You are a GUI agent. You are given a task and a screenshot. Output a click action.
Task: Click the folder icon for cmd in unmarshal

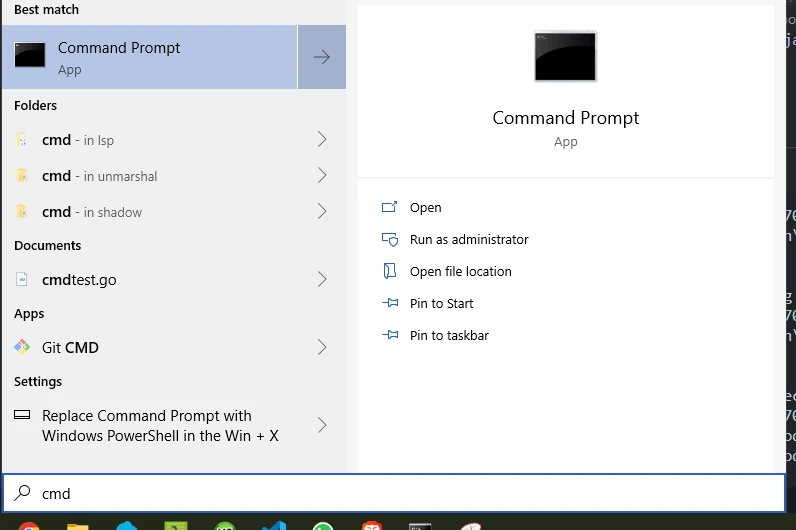[21, 175]
